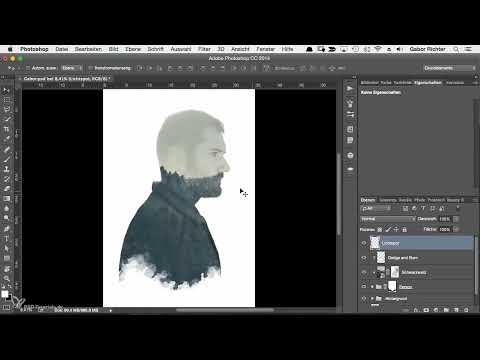Select the Pen tool
The image size is (480, 360).
(x=6, y=229)
